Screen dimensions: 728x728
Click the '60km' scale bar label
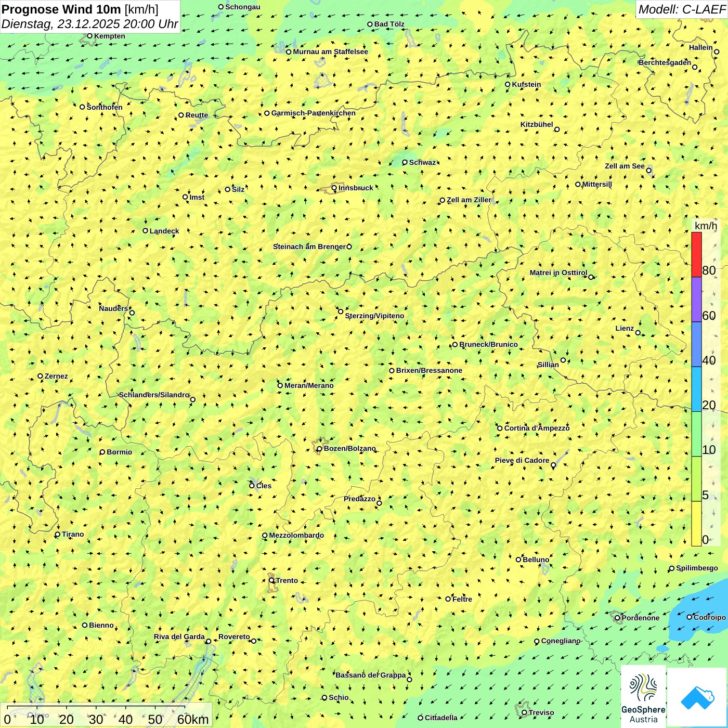[193, 720]
